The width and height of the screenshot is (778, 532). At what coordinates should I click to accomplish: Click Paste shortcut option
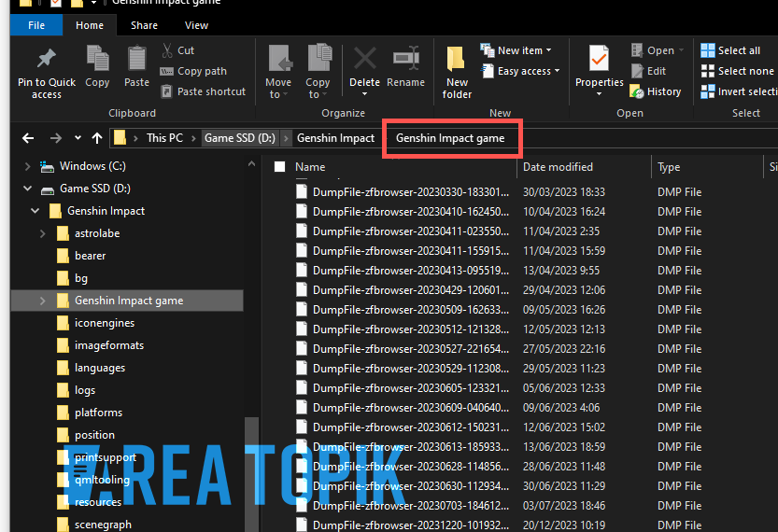pyautogui.click(x=204, y=91)
